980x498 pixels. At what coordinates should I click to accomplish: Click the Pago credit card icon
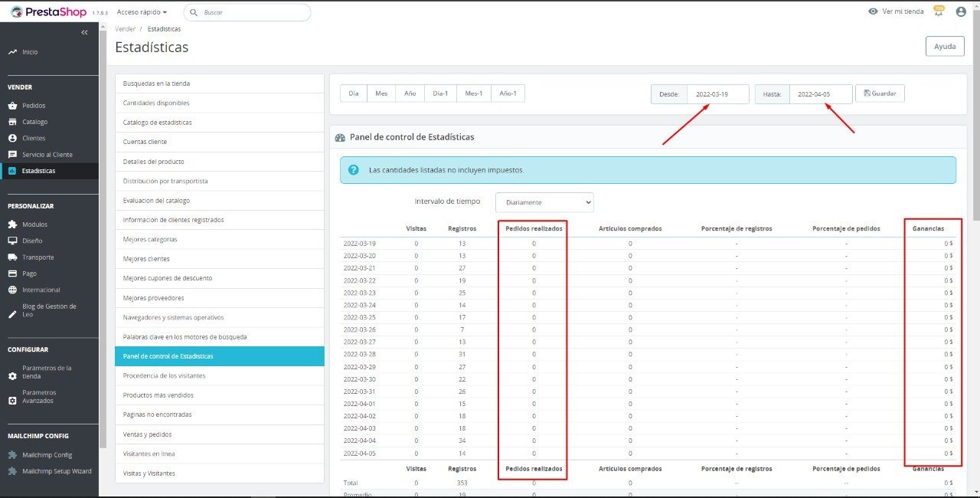click(12, 274)
